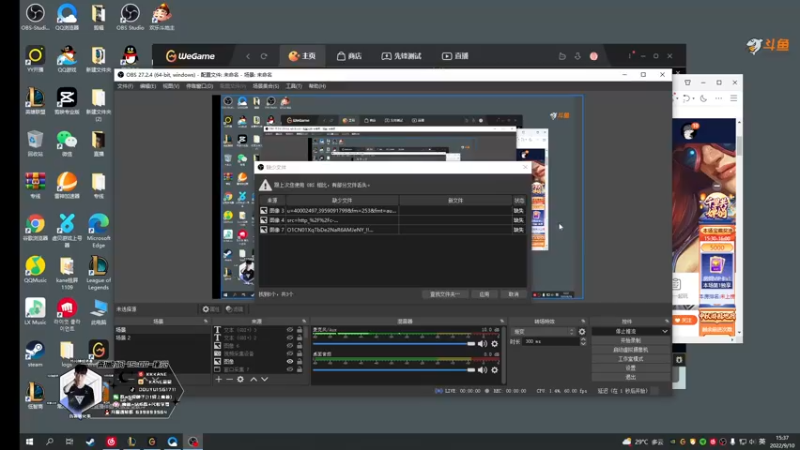Switch to WeGame 商店 tab
Image resolution: width=800 pixels, height=450 pixels.
click(x=349, y=56)
